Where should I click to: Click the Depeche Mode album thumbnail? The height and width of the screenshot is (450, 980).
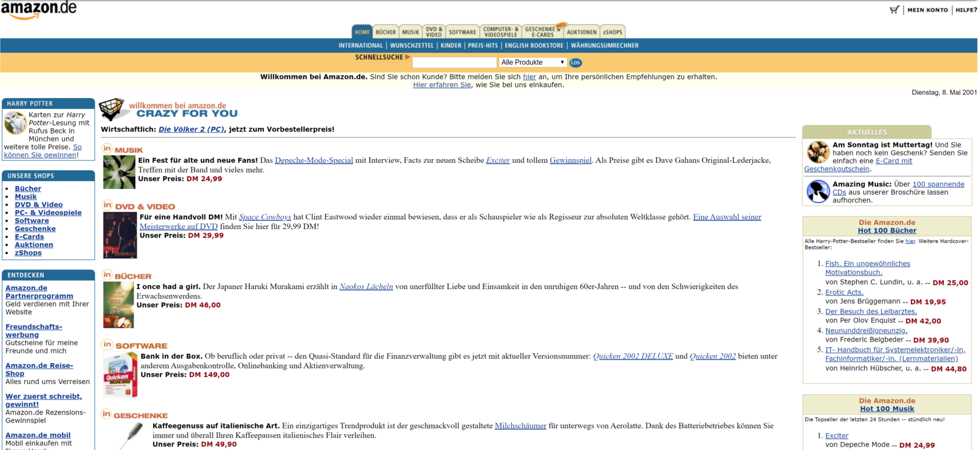coord(119,171)
